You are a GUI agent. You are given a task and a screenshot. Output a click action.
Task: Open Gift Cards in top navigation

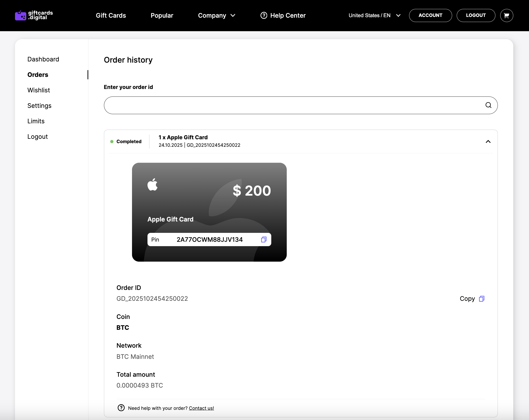pos(111,15)
